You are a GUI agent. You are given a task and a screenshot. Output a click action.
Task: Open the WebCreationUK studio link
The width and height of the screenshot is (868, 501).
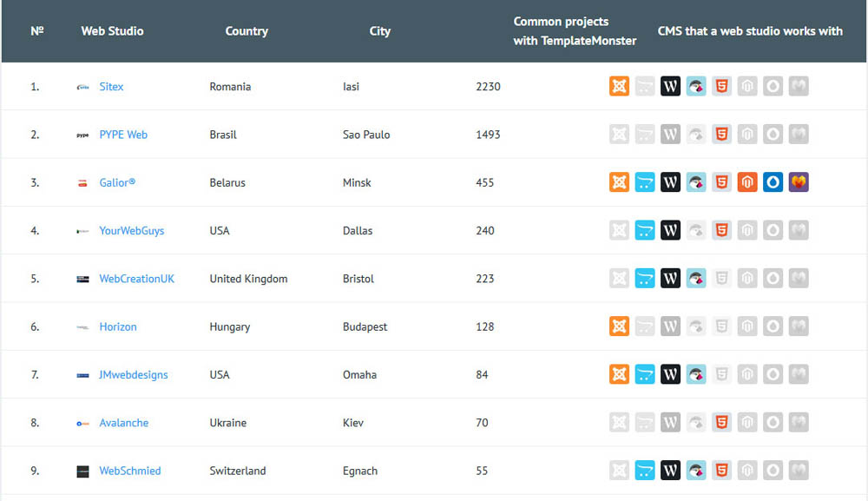tap(137, 279)
